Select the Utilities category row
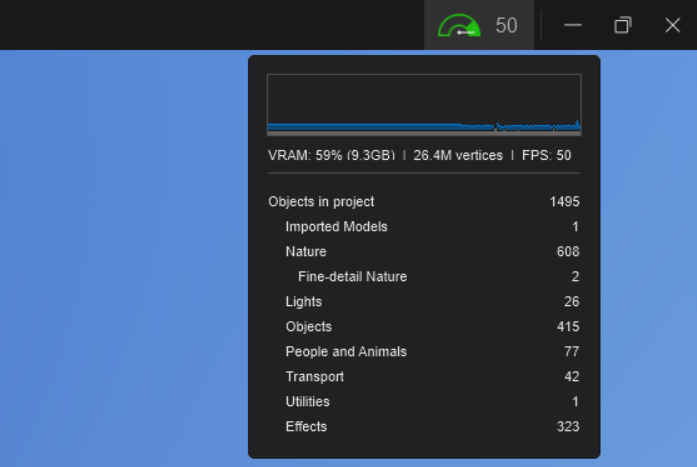 tap(307, 402)
